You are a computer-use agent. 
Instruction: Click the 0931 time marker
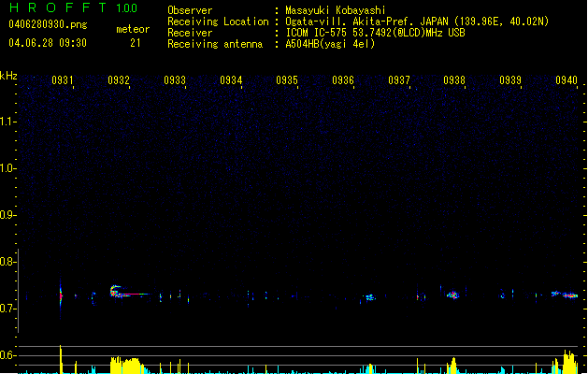pyautogui.click(x=63, y=80)
